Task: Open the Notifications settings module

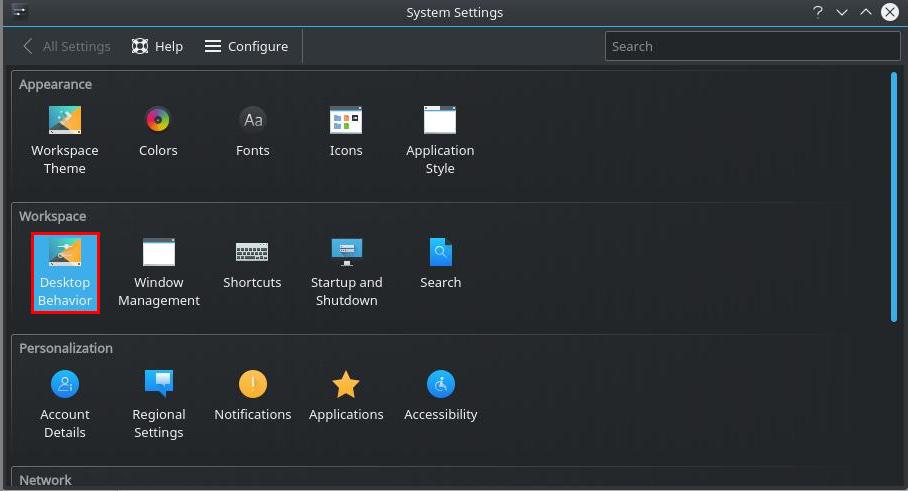Action: tap(252, 396)
